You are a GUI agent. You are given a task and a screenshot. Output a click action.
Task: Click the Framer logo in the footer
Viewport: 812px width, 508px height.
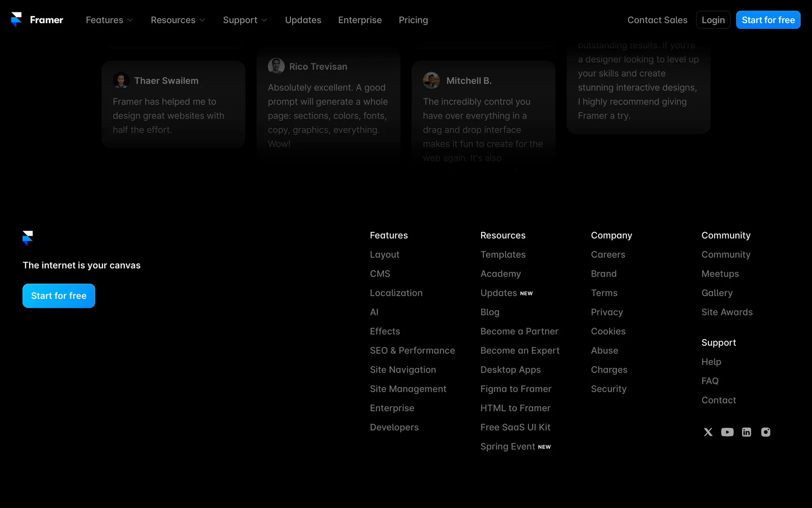[27, 238]
